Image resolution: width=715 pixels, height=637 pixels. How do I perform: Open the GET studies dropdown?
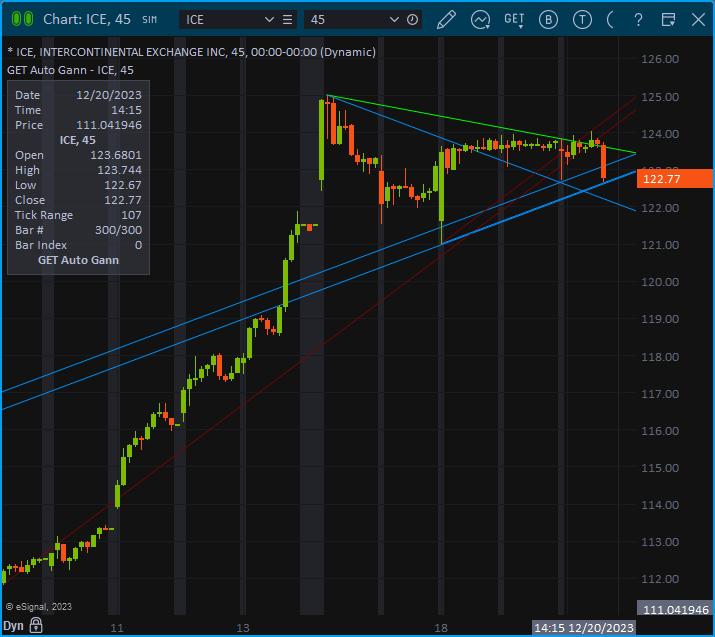point(514,20)
